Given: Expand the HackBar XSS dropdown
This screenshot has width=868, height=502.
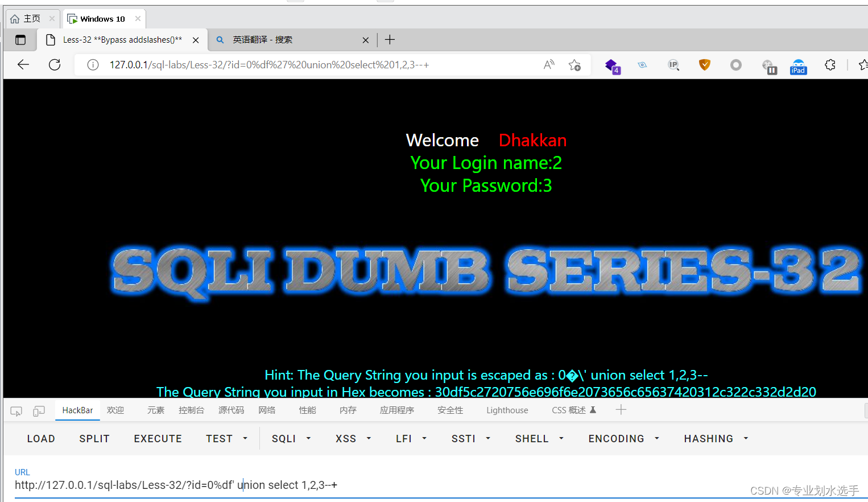Looking at the screenshot, I should click(x=353, y=439).
